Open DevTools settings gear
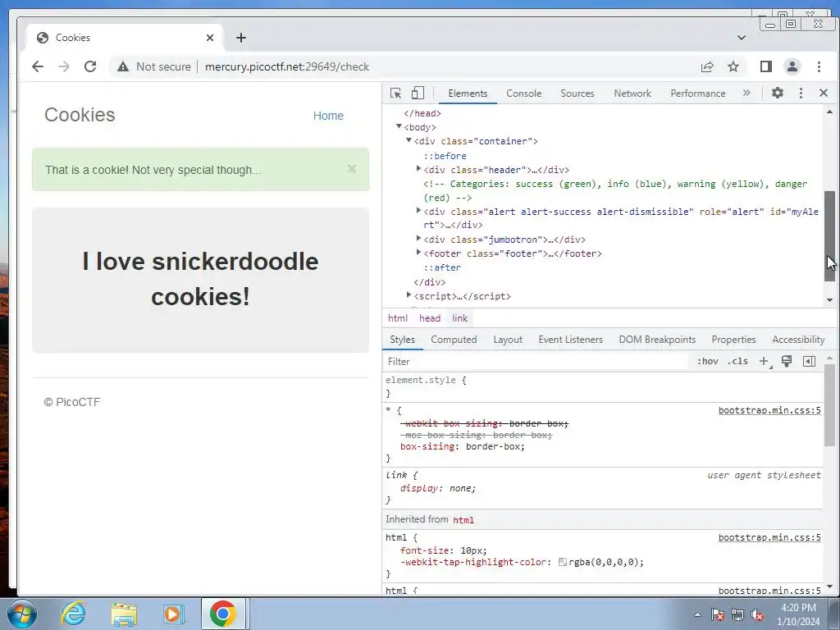This screenshot has height=630, width=840. pyautogui.click(x=778, y=93)
